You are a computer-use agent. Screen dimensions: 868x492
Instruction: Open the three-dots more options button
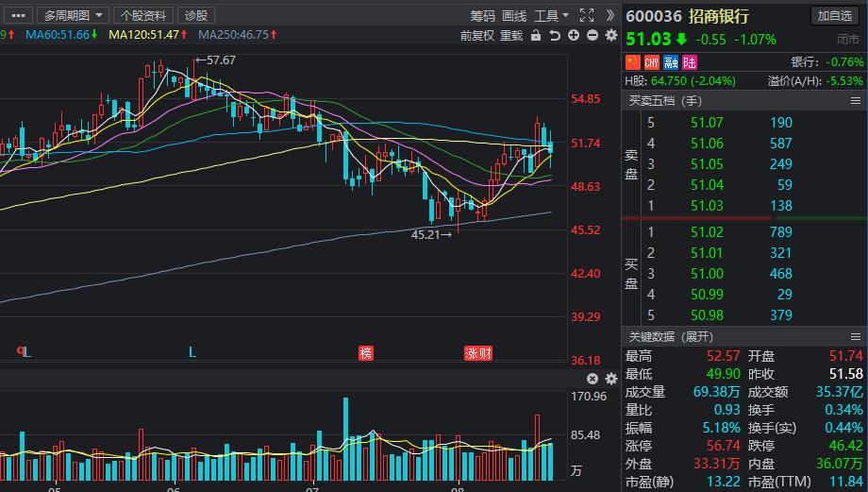(18, 15)
